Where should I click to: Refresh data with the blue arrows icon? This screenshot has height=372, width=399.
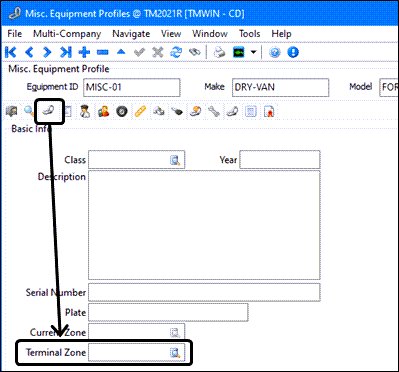pyautogui.click(x=176, y=52)
